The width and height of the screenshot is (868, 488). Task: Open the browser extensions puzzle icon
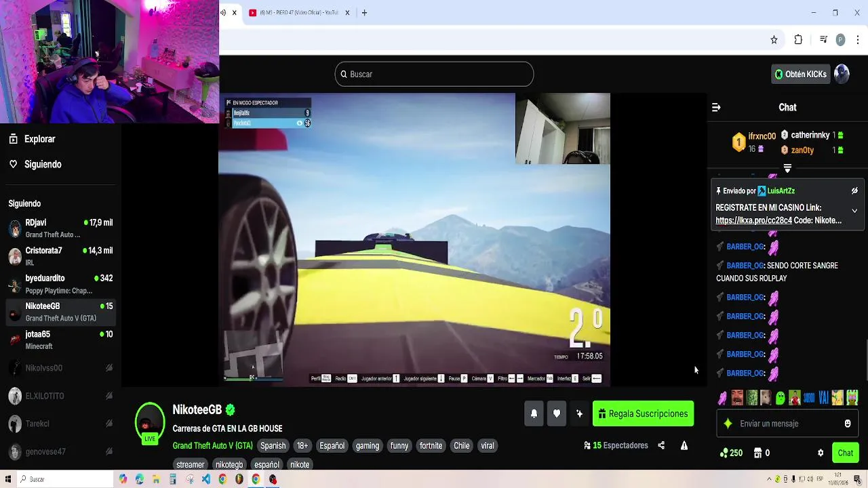point(798,40)
